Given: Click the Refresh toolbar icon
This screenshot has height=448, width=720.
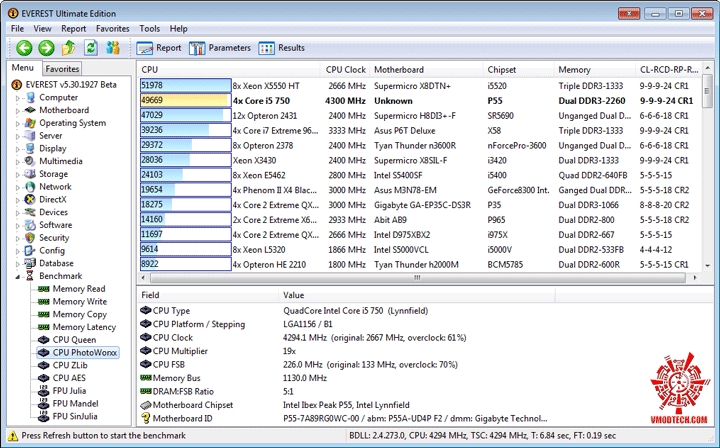Looking at the screenshot, I should [91, 48].
